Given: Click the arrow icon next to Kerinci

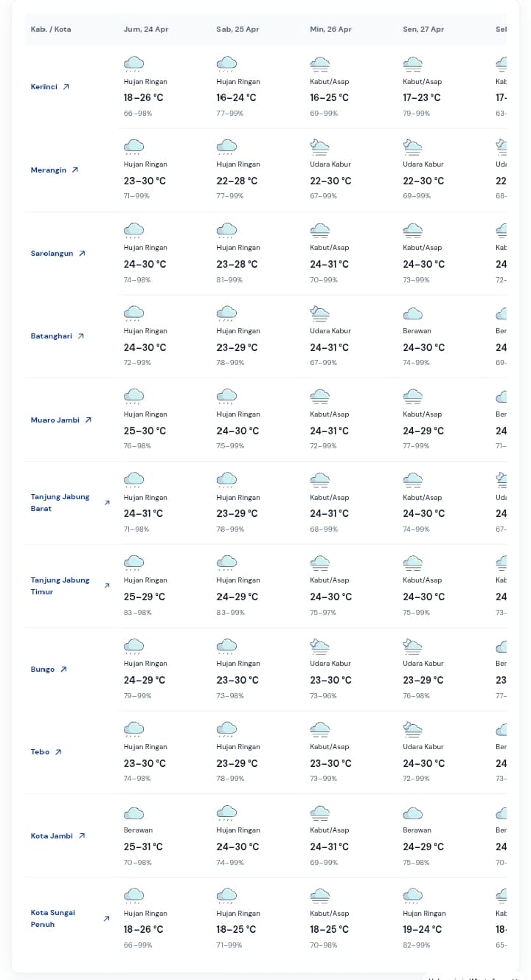Looking at the screenshot, I should [x=66, y=87].
